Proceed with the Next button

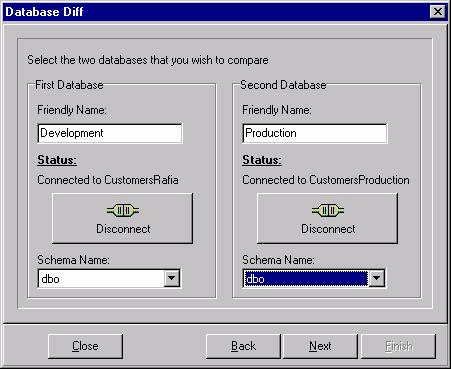(x=320, y=346)
